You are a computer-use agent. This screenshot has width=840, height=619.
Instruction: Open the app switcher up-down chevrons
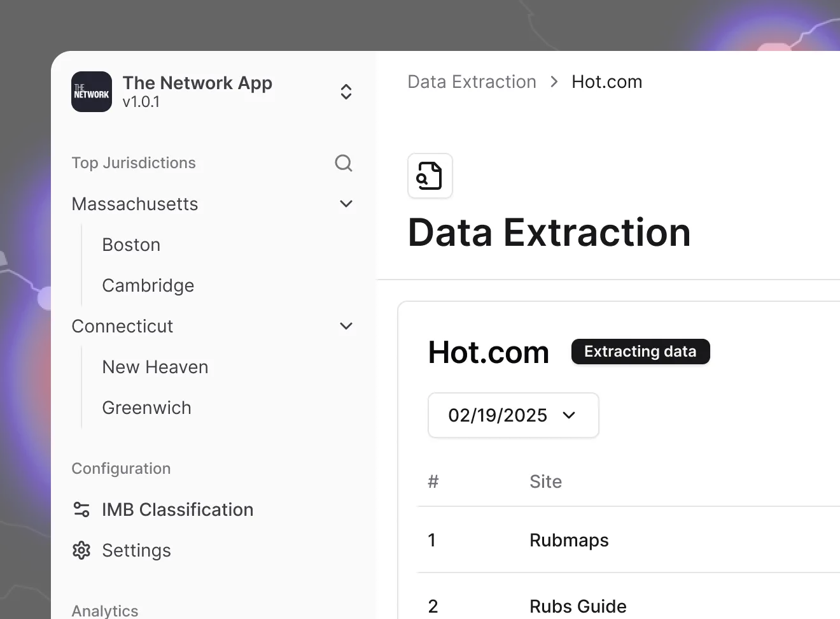[346, 92]
